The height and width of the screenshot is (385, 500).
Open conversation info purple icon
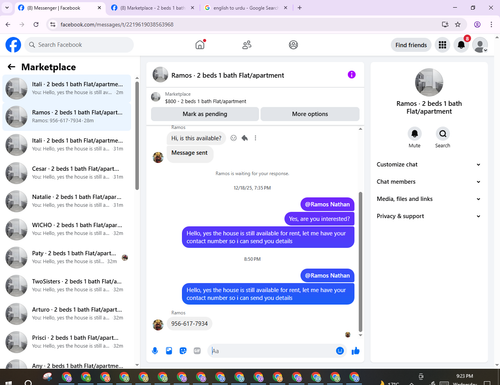tap(352, 75)
